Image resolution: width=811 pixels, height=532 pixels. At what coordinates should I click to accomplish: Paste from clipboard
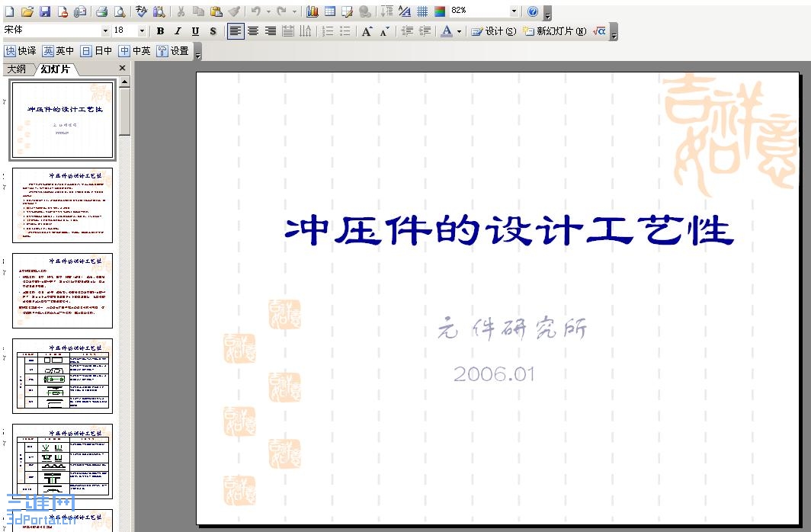coord(216,11)
